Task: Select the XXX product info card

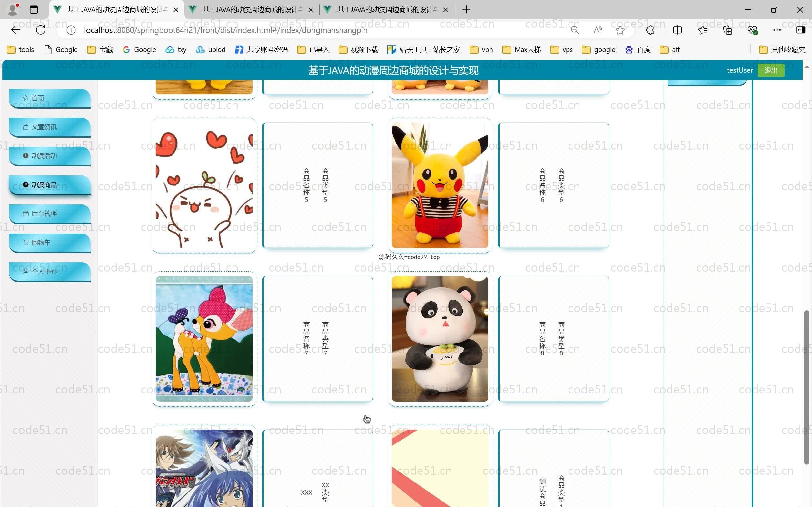Action: (x=318, y=468)
